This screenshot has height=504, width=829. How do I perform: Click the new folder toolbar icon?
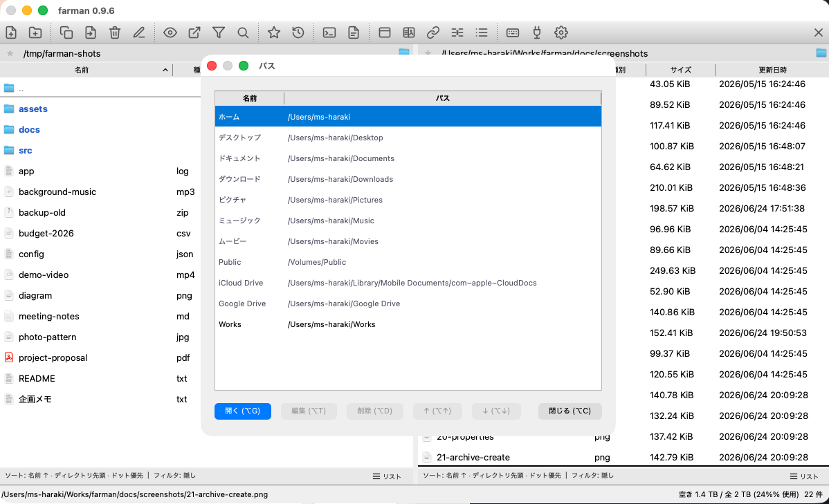pyautogui.click(x=35, y=32)
